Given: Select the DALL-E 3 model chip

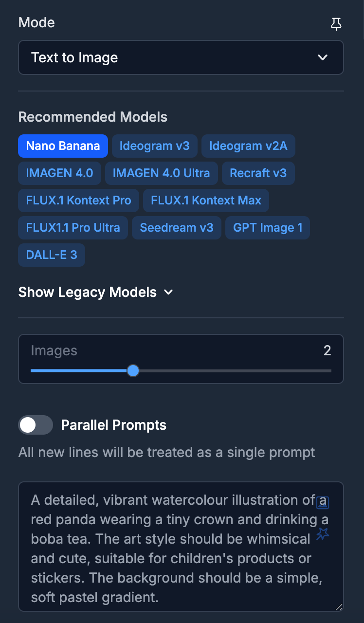Looking at the screenshot, I should tap(51, 255).
